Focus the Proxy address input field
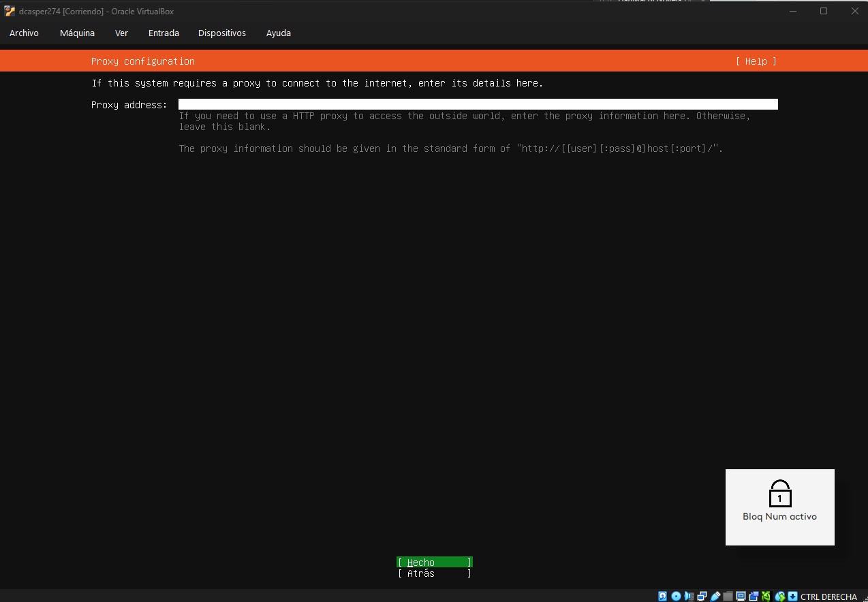 (x=478, y=104)
